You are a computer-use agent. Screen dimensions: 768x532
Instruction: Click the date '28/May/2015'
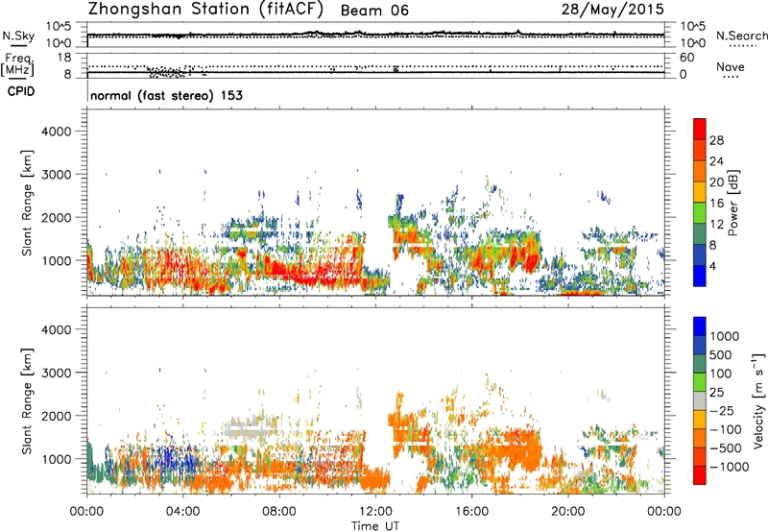click(x=612, y=9)
